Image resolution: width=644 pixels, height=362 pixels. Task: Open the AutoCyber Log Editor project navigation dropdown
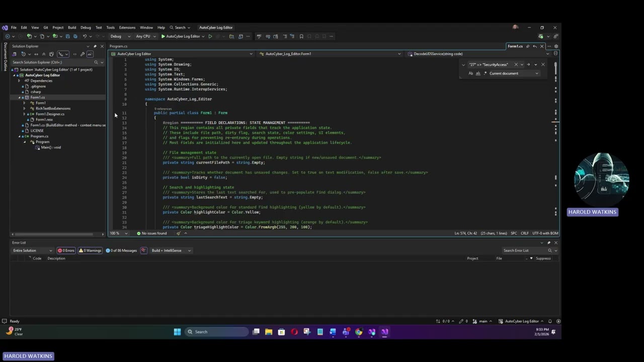tap(182, 54)
